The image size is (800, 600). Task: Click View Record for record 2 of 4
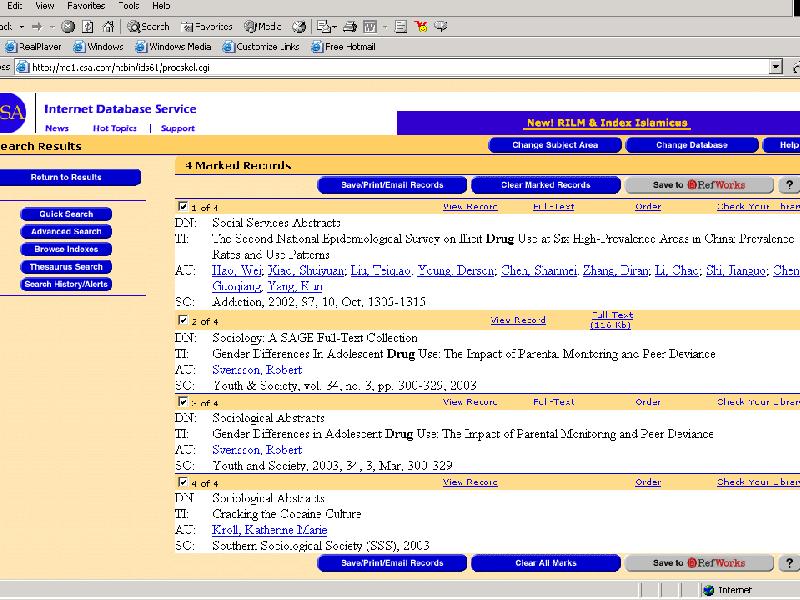518,320
